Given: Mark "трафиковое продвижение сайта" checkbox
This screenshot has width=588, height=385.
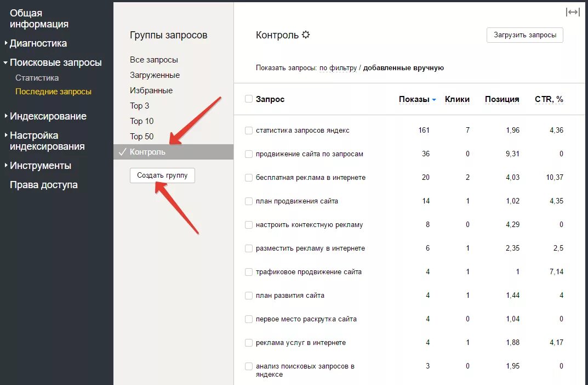Looking at the screenshot, I should click(x=249, y=272).
